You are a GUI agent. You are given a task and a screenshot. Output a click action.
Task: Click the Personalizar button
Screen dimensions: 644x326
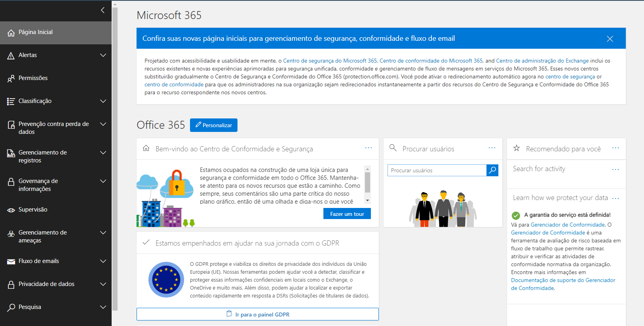click(214, 125)
